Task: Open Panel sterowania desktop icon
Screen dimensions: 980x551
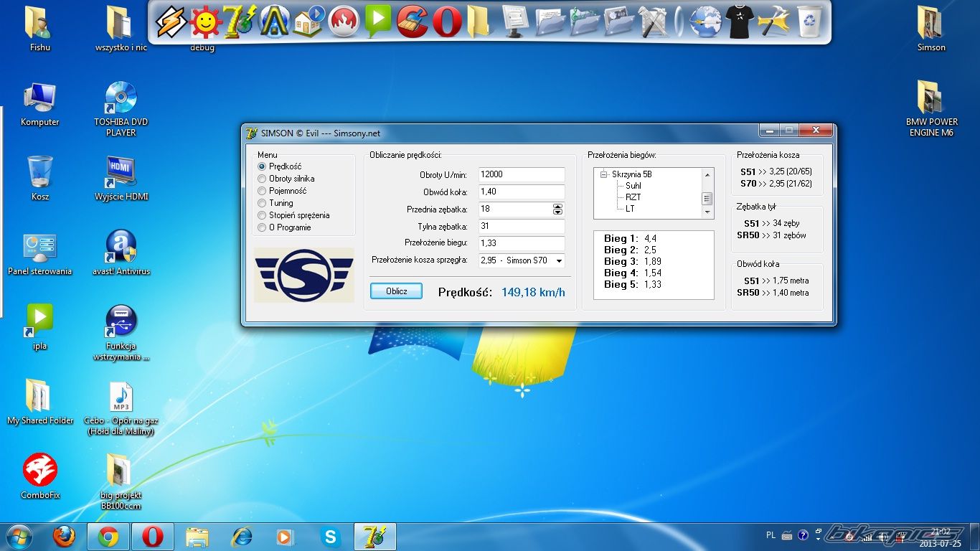Action: [40, 253]
